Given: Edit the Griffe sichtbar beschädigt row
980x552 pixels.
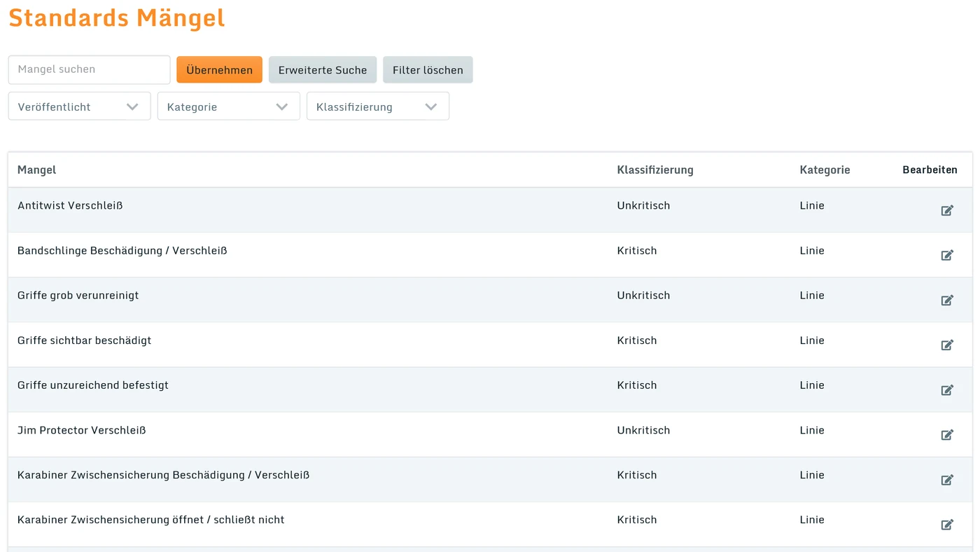Looking at the screenshot, I should [947, 345].
